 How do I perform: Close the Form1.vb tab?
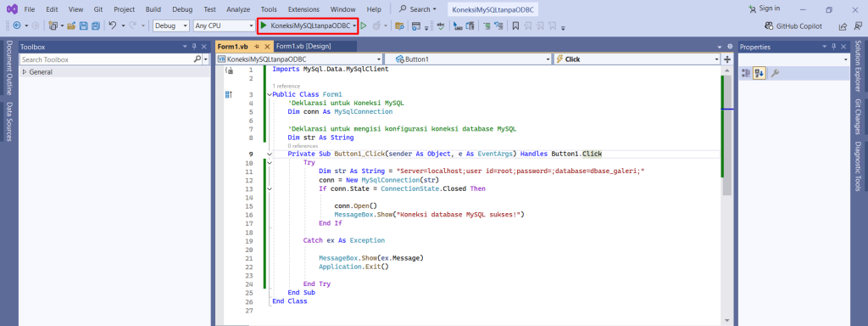coord(268,47)
